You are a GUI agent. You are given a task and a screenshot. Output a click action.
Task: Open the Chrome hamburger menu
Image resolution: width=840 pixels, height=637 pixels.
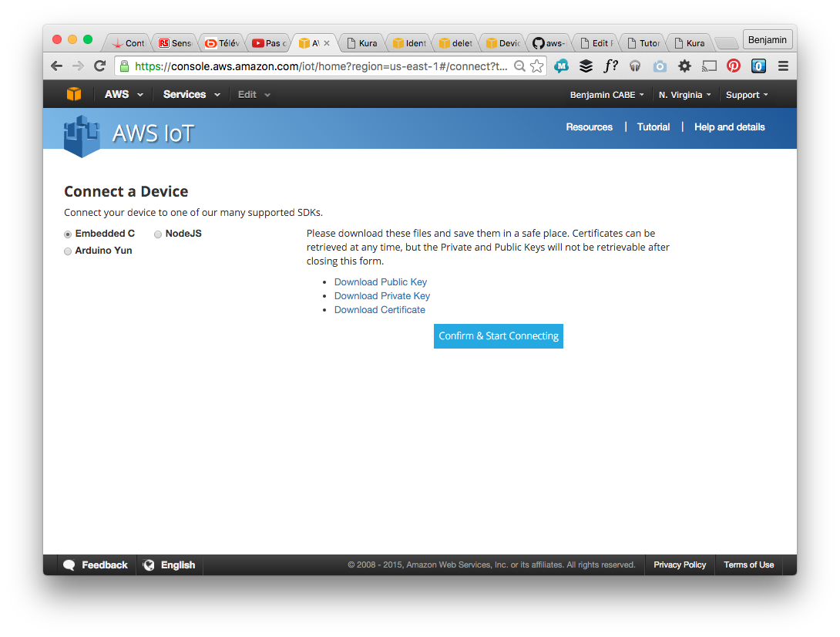[783, 66]
